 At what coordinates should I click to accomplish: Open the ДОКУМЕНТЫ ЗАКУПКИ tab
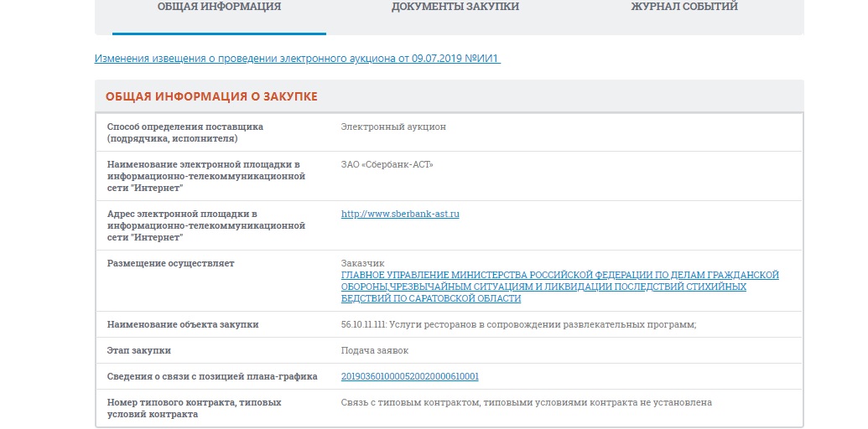455,7
